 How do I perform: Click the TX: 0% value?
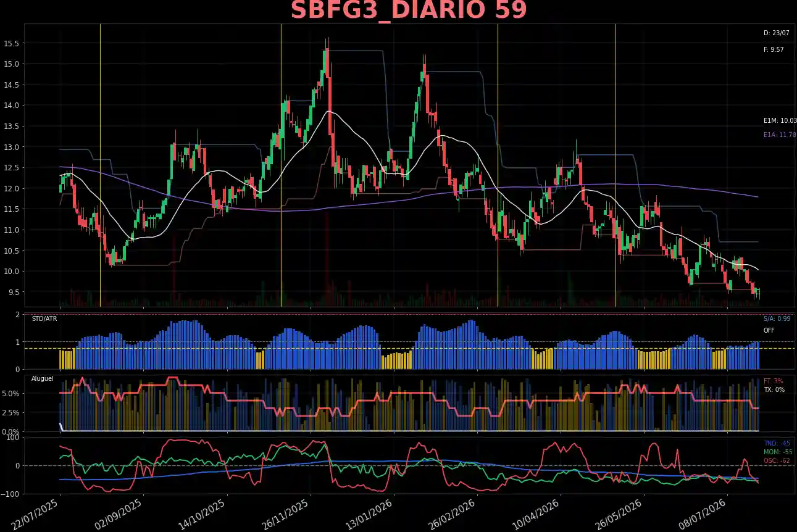pos(774,390)
